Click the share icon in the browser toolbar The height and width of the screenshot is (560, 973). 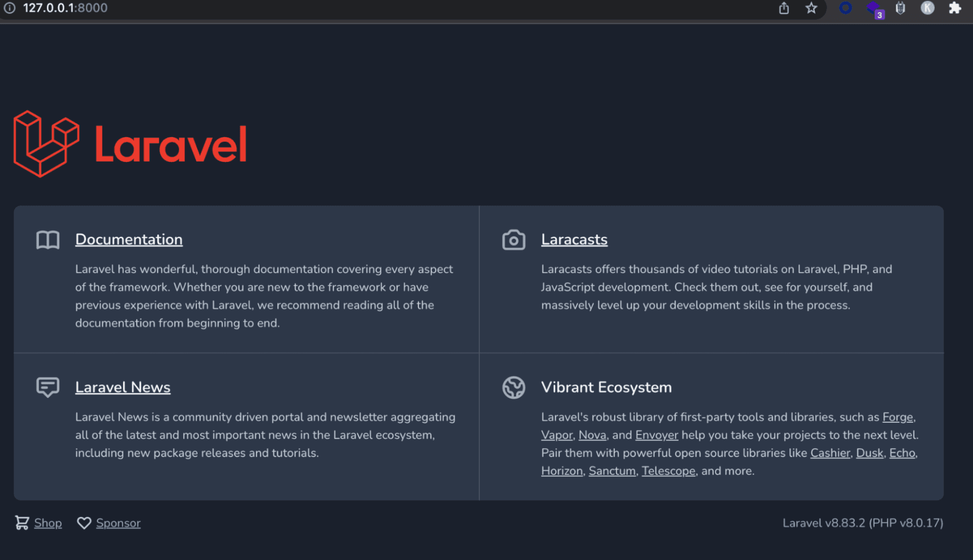(x=783, y=8)
